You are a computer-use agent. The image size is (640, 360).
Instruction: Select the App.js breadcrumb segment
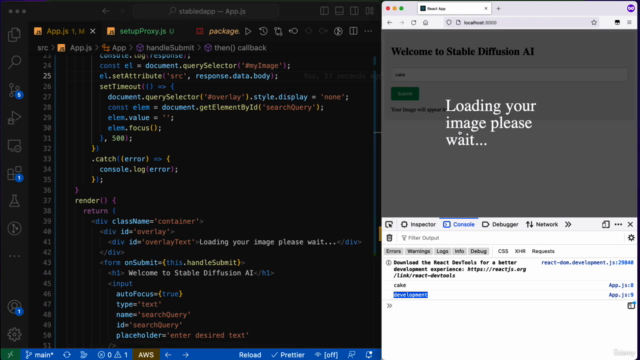pos(76,48)
